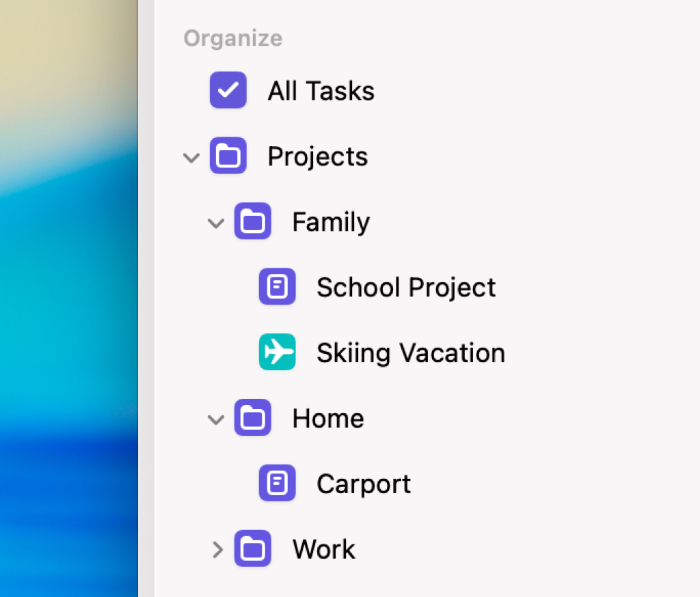Expand the Work folder
Screen dimensions: 700x597
point(217,549)
